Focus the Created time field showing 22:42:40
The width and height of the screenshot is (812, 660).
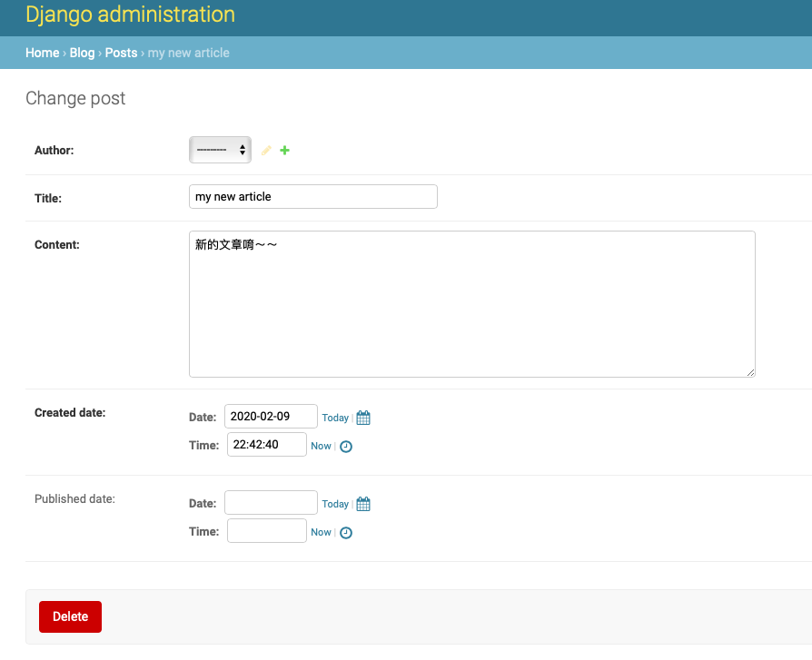[x=267, y=444]
